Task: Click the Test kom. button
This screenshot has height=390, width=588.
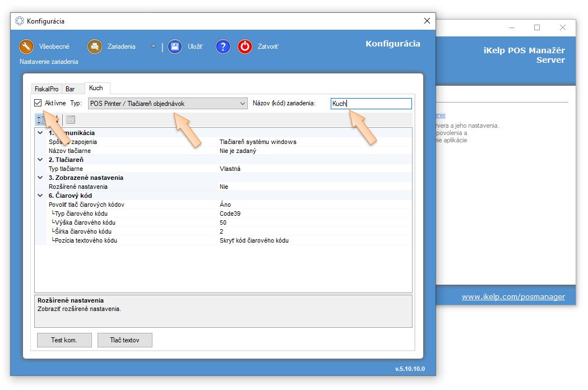Action: click(x=64, y=340)
